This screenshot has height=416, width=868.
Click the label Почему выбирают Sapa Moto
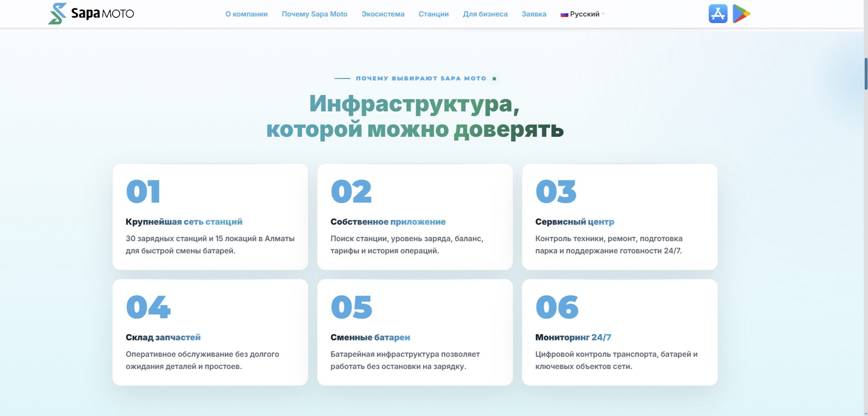coord(421,78)
